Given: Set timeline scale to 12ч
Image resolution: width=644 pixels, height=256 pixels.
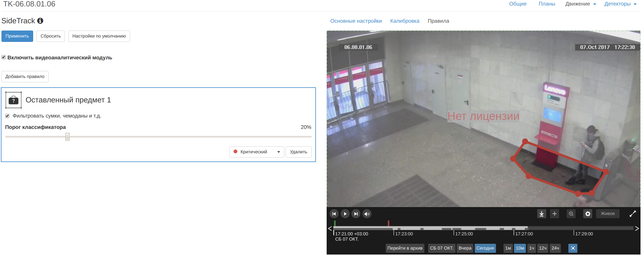Looking at the screenshot, I should (x=542, y=248).
